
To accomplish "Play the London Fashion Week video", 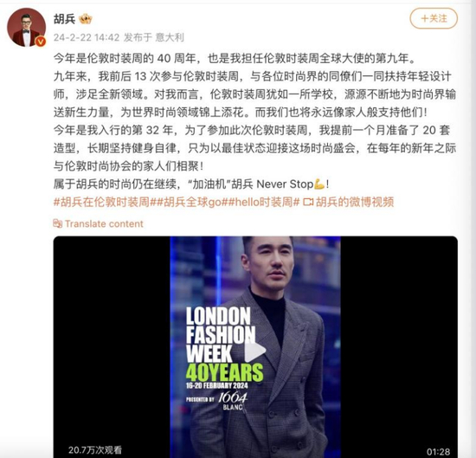I will [x=255, y=352].
